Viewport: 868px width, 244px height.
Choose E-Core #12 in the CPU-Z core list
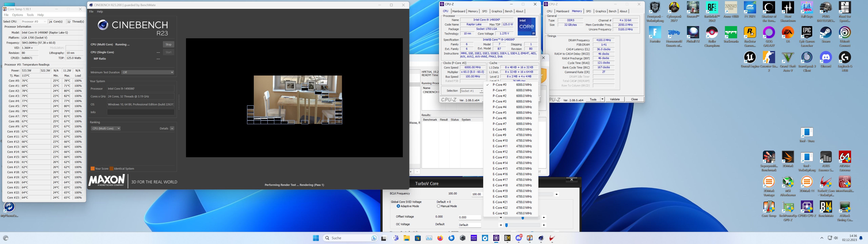(510, 152)
